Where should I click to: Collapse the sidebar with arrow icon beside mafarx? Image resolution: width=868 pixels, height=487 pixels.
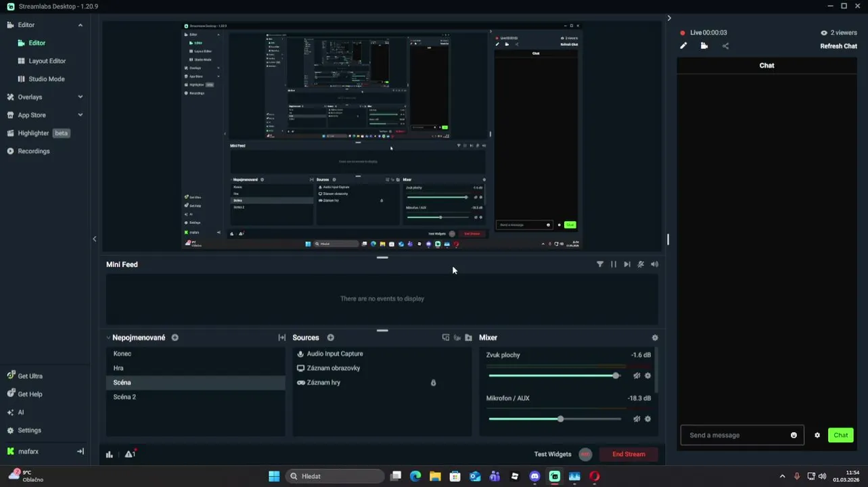pyautogui.click(x=80, y=451)
